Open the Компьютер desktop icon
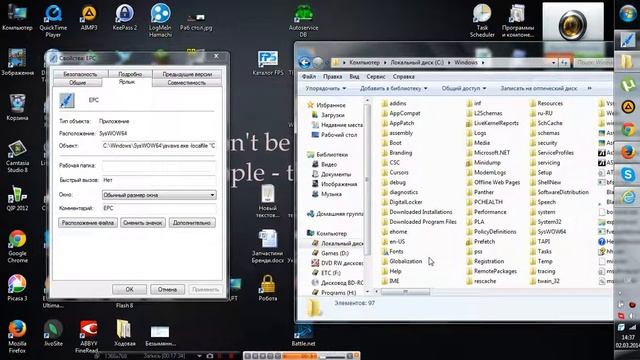Viewport: 640px width, 360px height. click(x=17, y=17)
